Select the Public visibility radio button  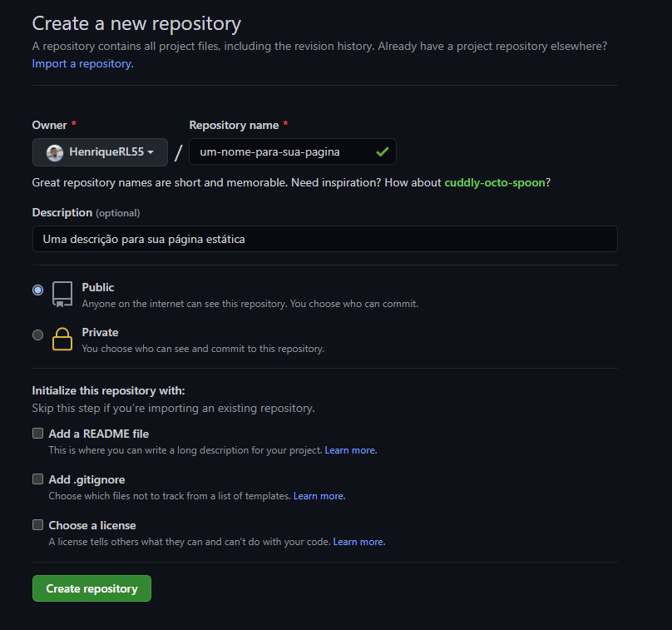(x=37, y=290)
